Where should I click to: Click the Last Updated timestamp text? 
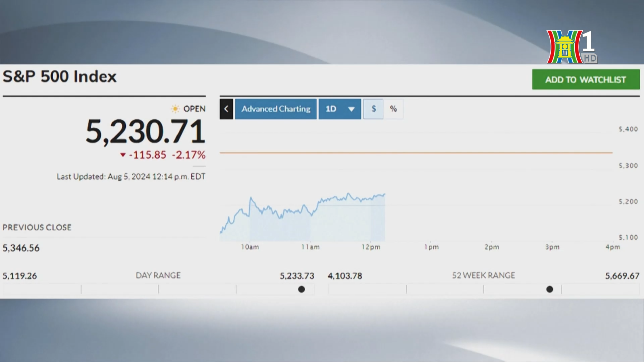[x=131, y=177]
